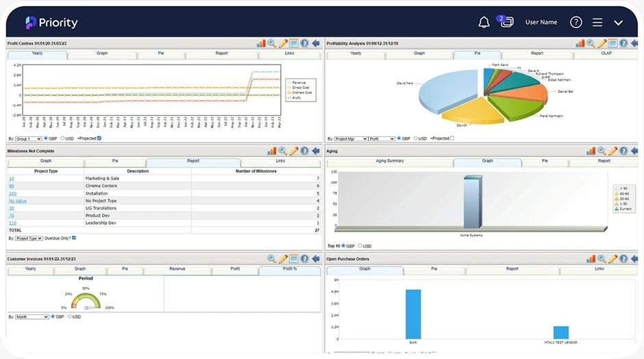This screenshot has width=644, height=359.
Task: Expand the chevron next to User Name
Action: tap(618, 23)
